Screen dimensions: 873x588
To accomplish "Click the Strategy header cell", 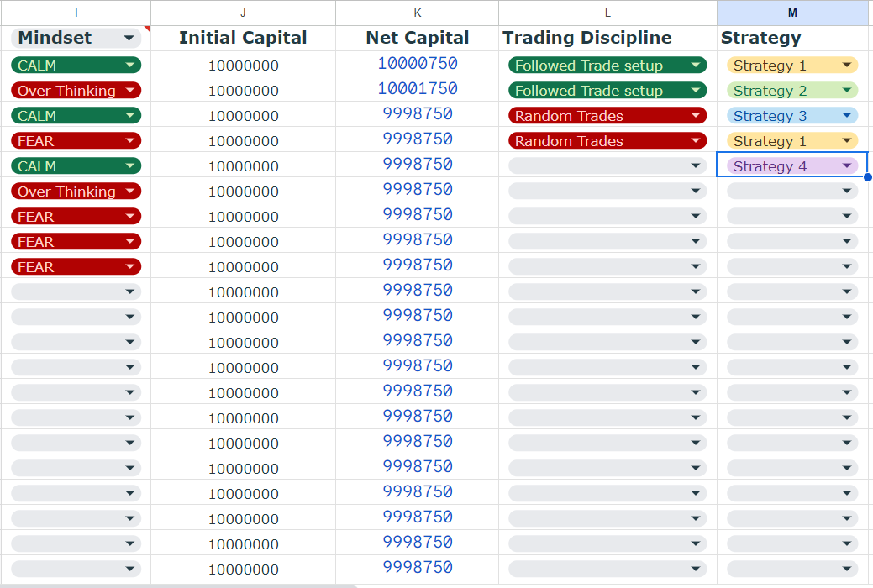I will (792, 38).
